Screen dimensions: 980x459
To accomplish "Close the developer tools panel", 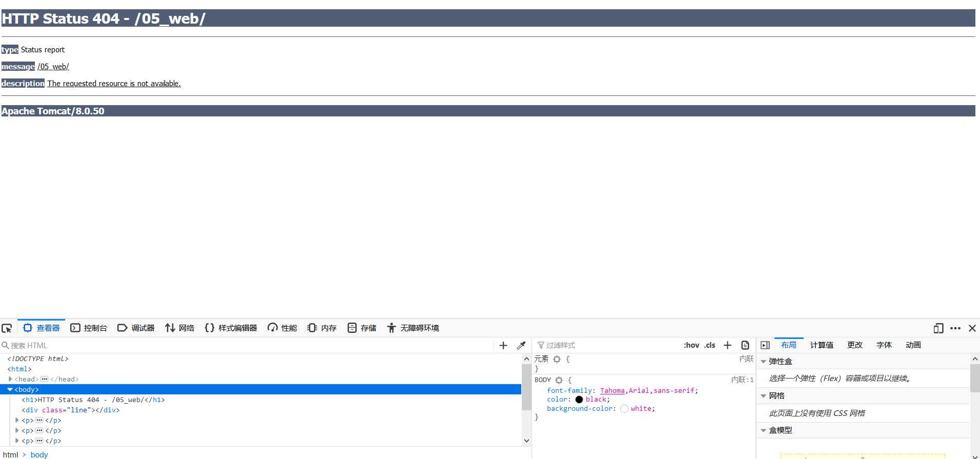I will 972,328.
